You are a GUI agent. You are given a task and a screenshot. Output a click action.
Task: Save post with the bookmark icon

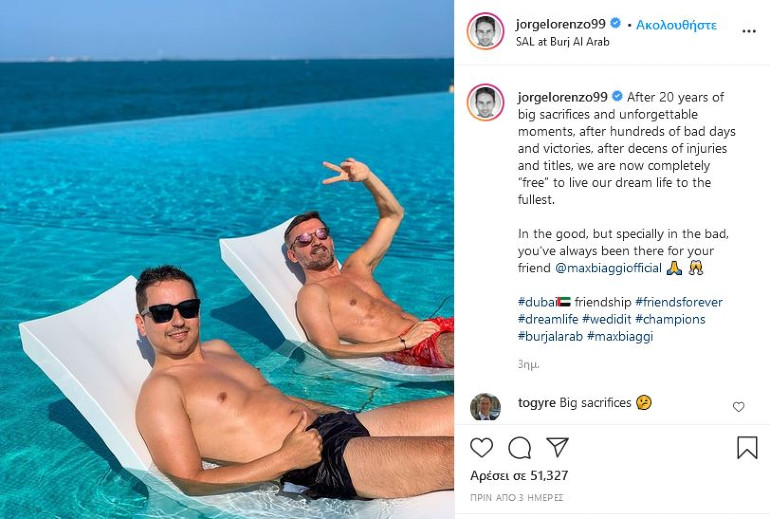click(747, 447)
